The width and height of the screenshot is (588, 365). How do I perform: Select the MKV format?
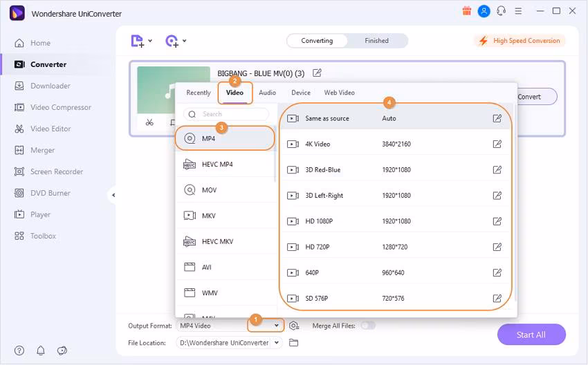pos(225,216)
